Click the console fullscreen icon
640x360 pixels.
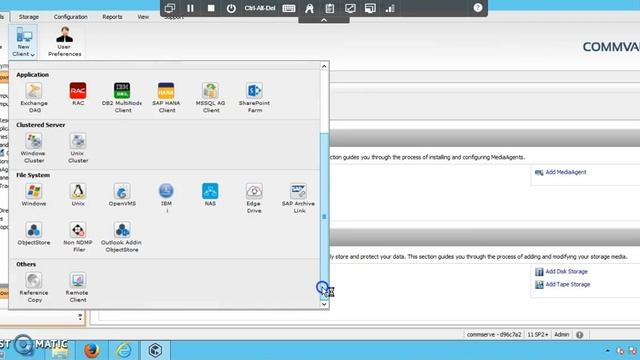(x=350, y=8)
